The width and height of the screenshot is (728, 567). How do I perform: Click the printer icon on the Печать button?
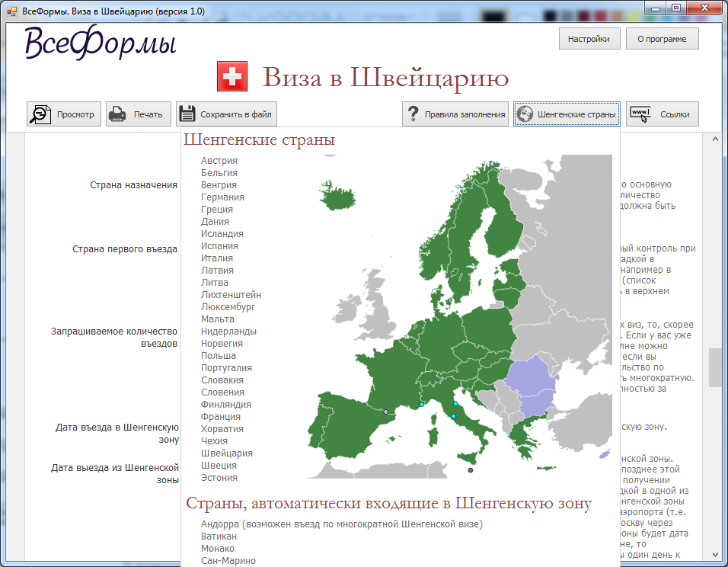[x=117, y=114]
